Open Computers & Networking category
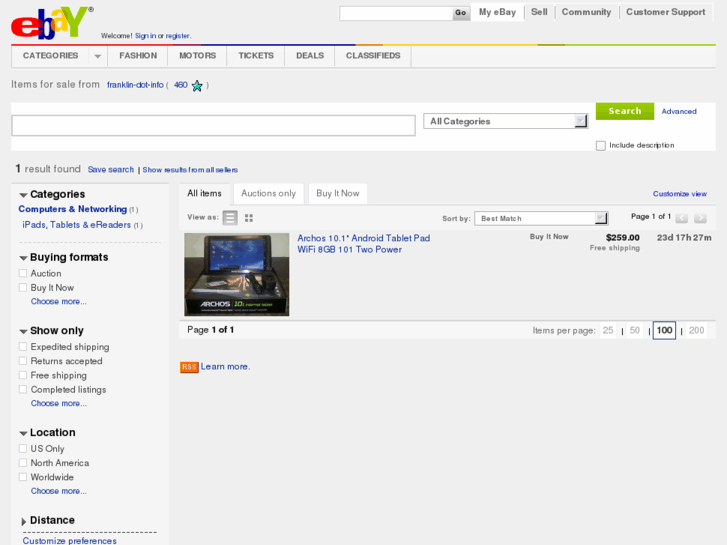The width and height of the screenshot is (727, 545). point(73,209)
